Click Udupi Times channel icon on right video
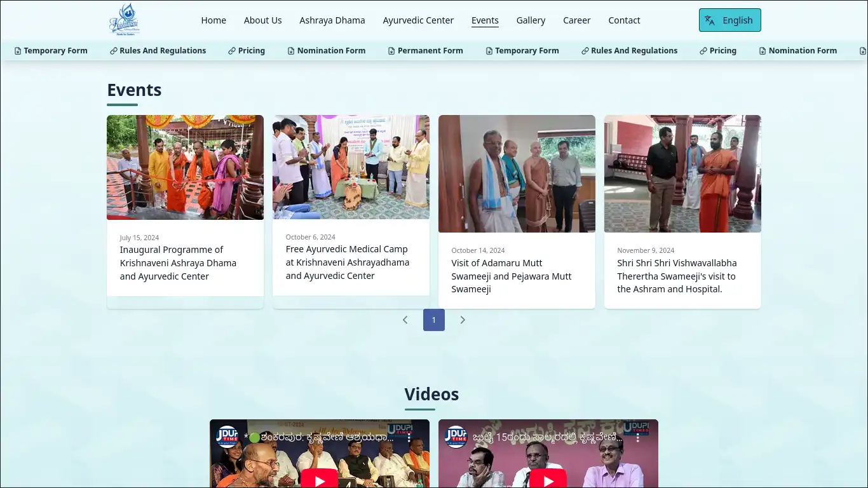Screen dimensions: 868x488 click(x=456, y=437)
